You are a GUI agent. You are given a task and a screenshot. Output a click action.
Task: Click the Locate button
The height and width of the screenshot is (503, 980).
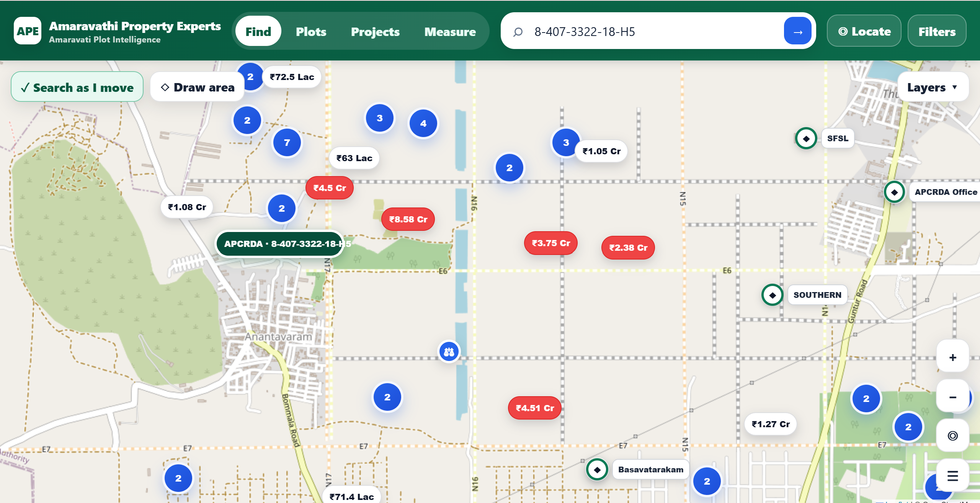864,31
